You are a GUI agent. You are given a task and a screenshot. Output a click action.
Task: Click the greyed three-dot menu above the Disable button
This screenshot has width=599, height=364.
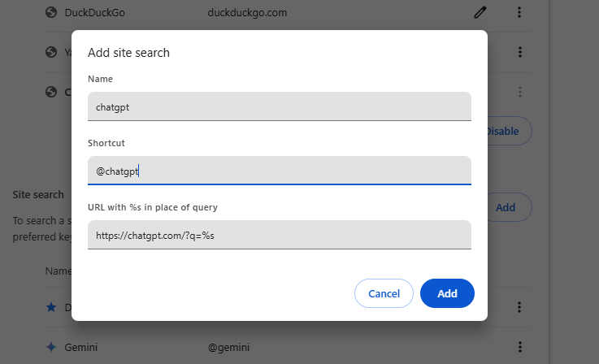point(520,92)
